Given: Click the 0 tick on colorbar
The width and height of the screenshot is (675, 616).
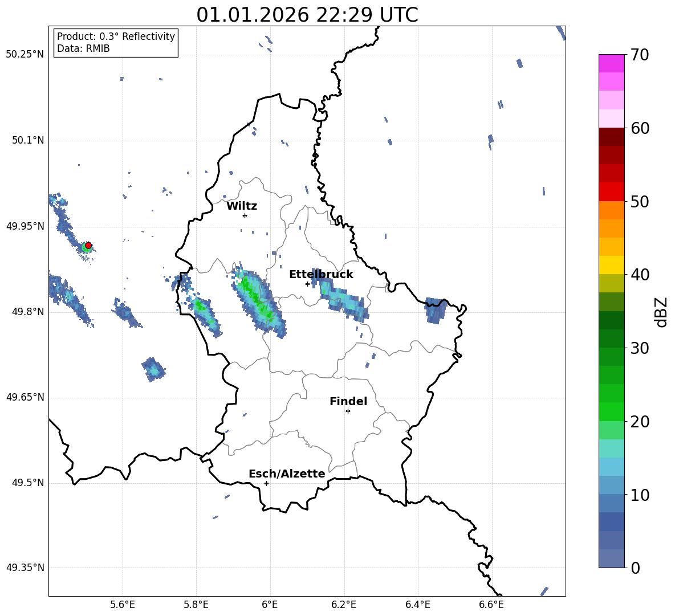Looking at the screenshot, I should (635, 568).
